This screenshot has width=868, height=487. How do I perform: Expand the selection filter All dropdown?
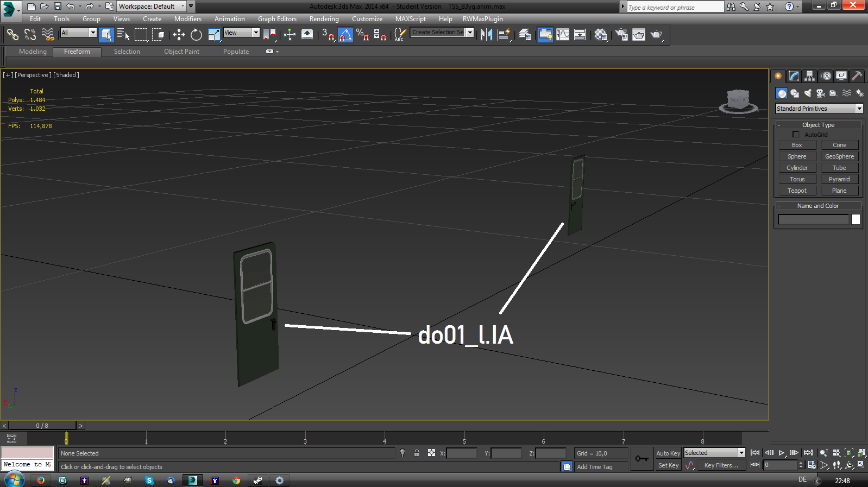click(78, 33)
